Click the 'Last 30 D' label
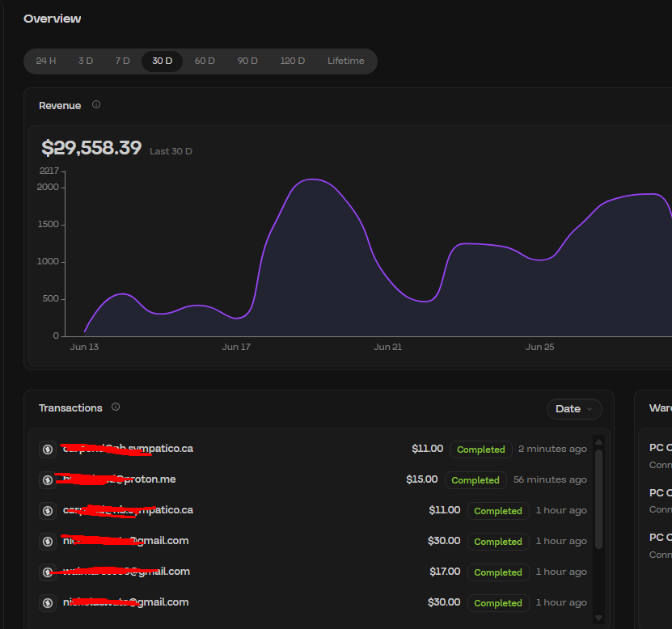 171,151
